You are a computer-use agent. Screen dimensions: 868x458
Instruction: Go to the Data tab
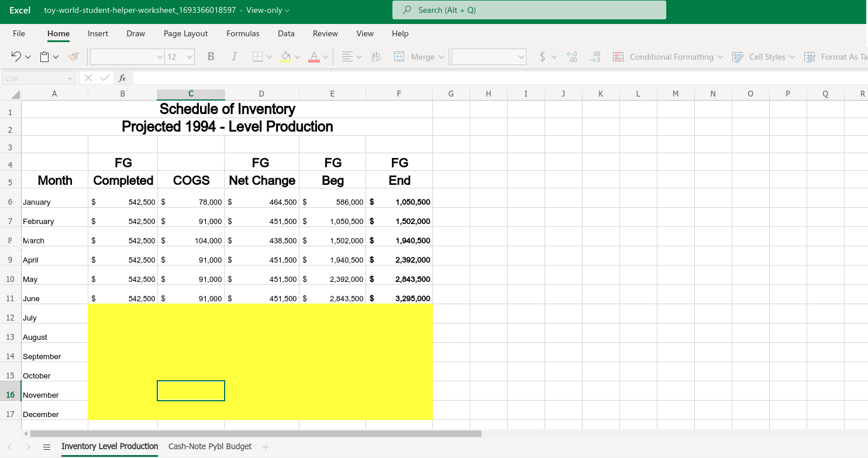(286, 33)
